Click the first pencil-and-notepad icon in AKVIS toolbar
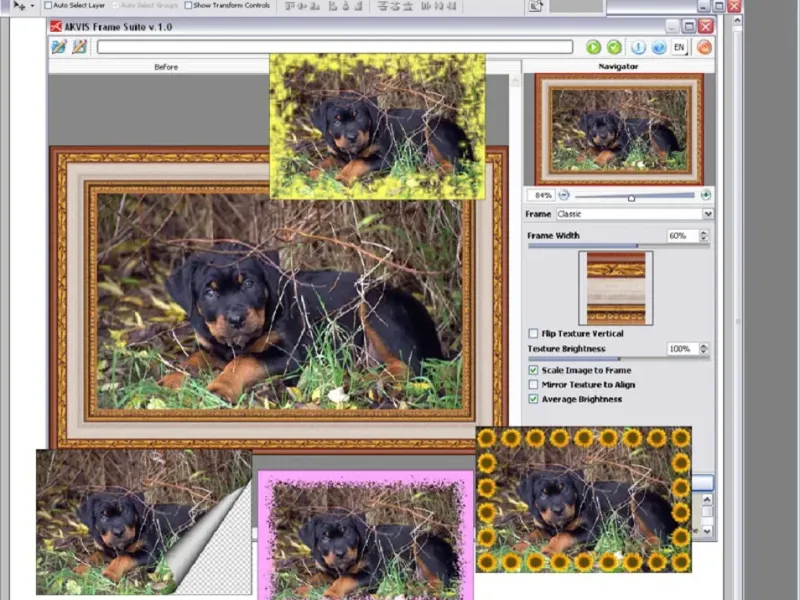Screen dimensions: 800x600 click(59, 47)
